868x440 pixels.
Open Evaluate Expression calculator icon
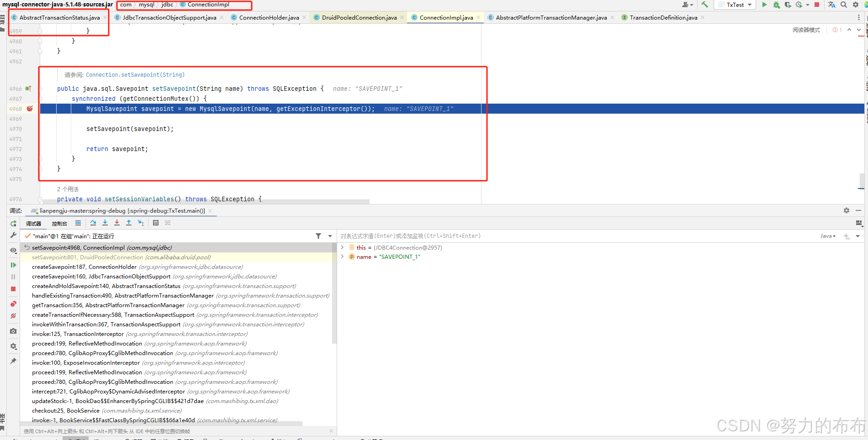pyautogui.click(x=156, y=223)
